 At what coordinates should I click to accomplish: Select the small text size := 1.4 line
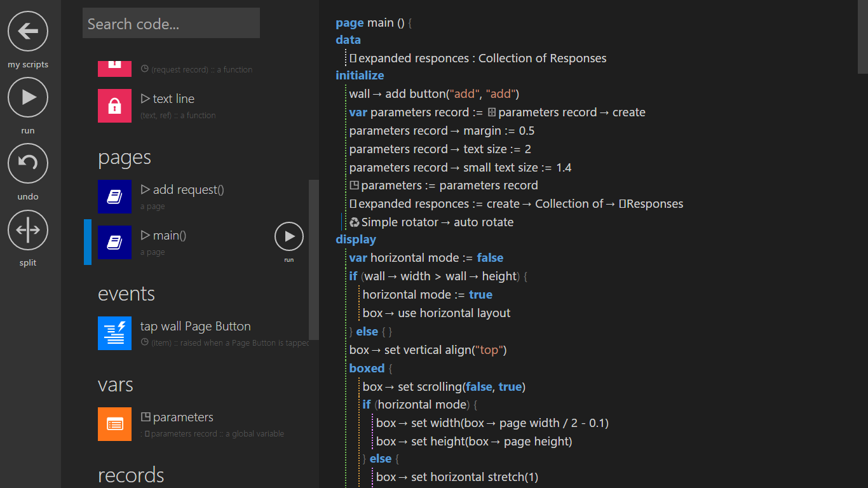point(460,168)
